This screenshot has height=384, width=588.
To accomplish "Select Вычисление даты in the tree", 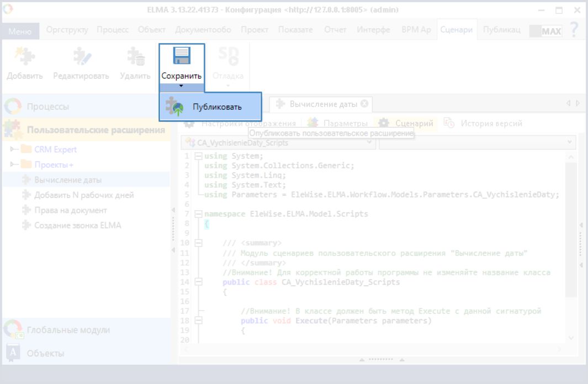I will point(68,180).
